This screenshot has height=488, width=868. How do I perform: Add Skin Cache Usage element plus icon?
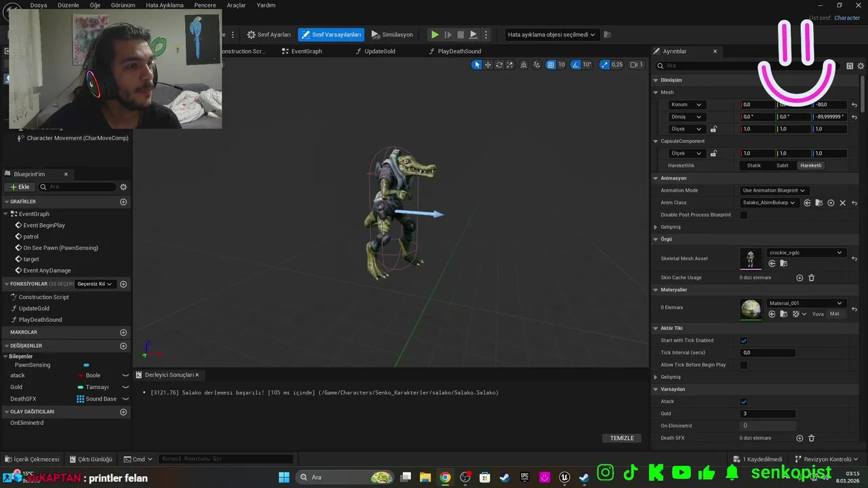coord(800,278)
